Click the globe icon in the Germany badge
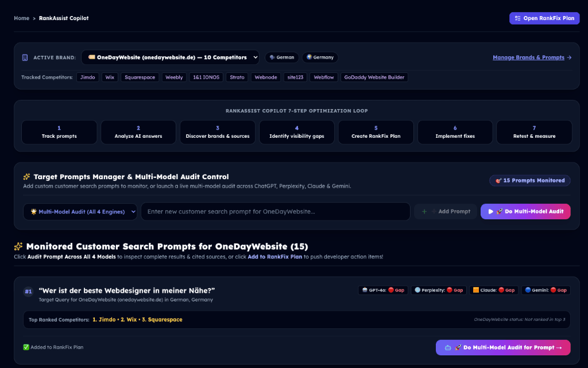The width and height of the screenshot is (588, 368). coord(309,57)
